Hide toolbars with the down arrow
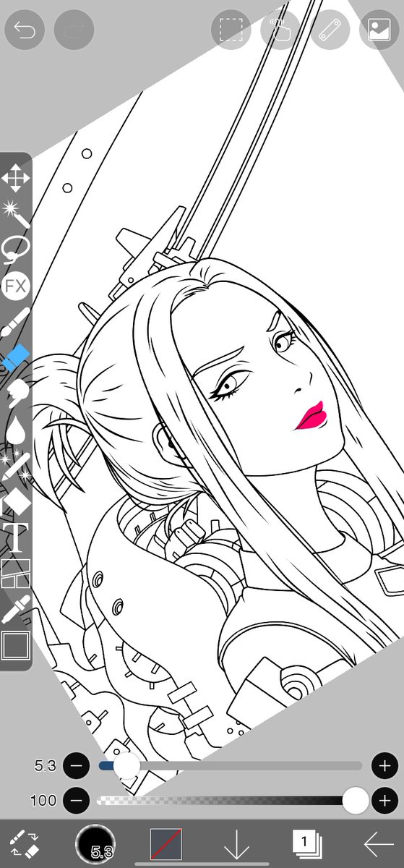 pyautogui.click(x=236, y=843)
